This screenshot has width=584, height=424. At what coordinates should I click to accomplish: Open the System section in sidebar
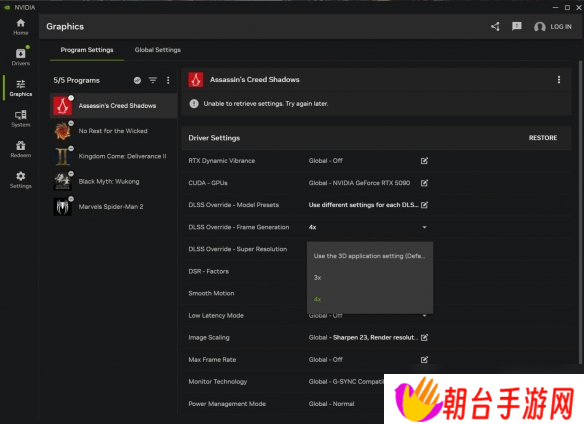pyautogui.click(x=20, y=118)
